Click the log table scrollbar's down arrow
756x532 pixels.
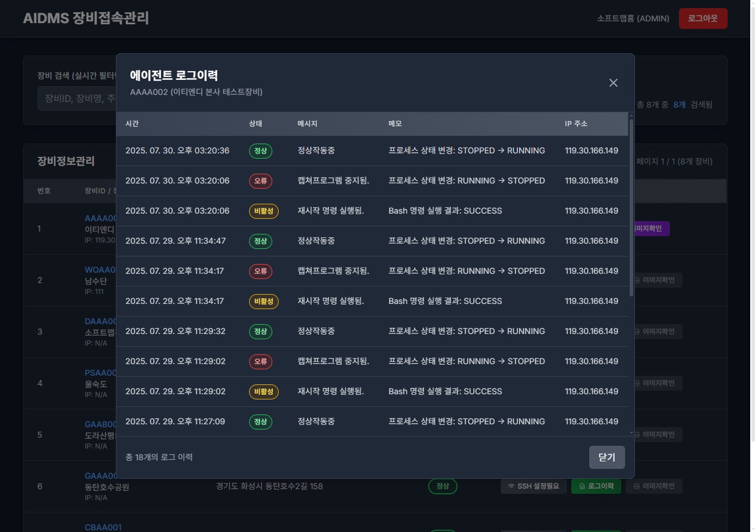631,433
